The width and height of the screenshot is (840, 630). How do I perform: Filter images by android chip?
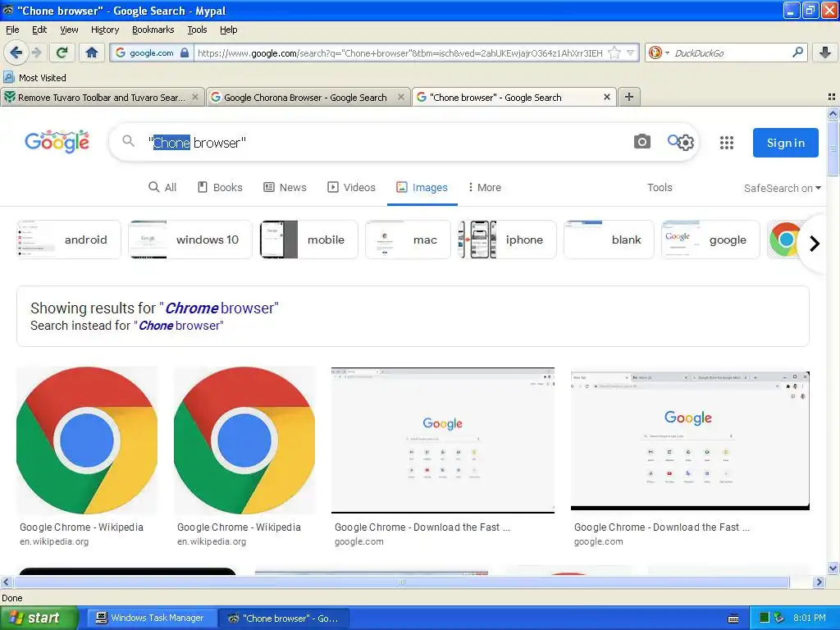[69, 240]
